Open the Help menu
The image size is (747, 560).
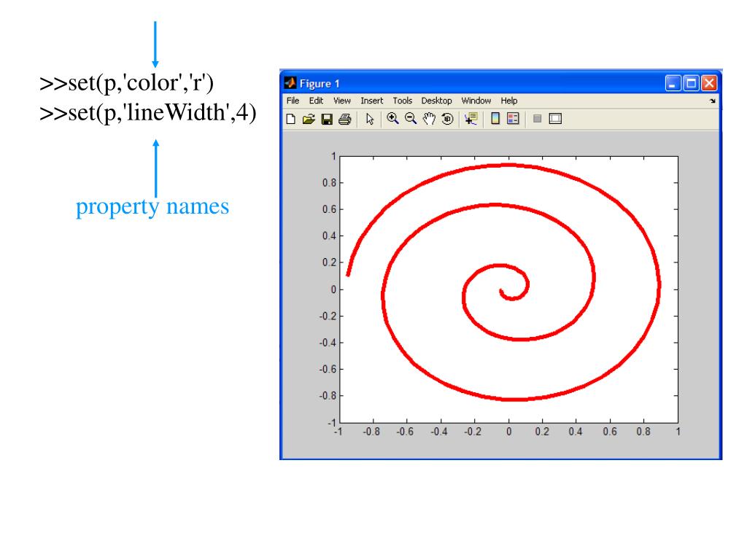coord(508,101)
